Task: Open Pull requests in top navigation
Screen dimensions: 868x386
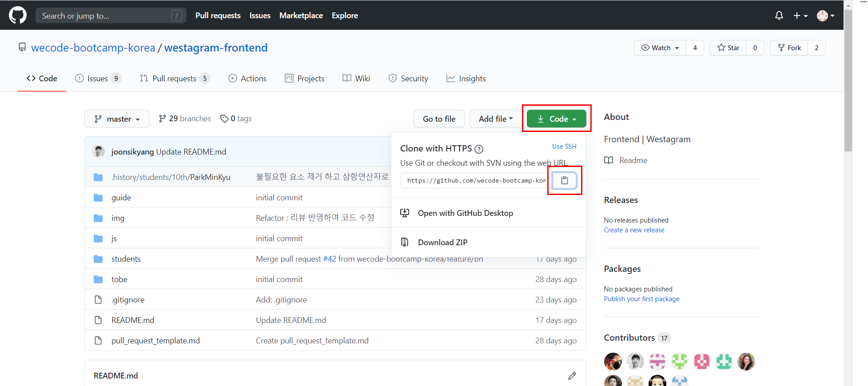Action: coord(218,16)
